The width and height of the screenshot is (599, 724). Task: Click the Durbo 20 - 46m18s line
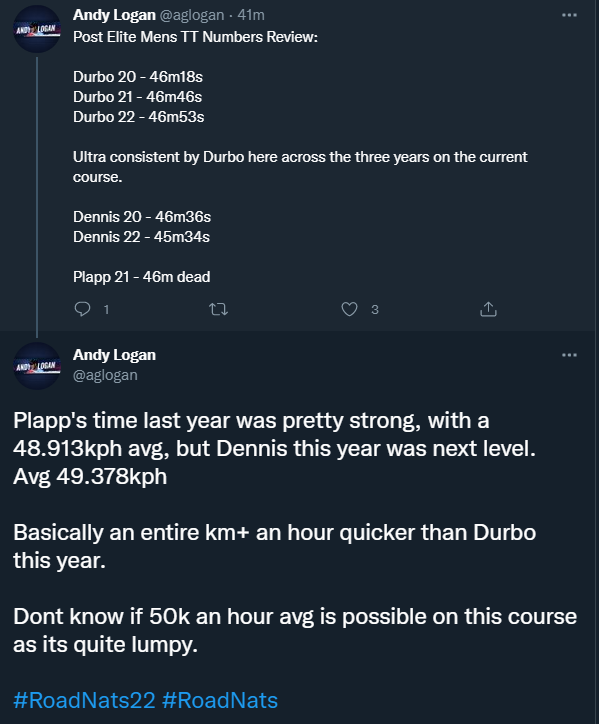138,77
